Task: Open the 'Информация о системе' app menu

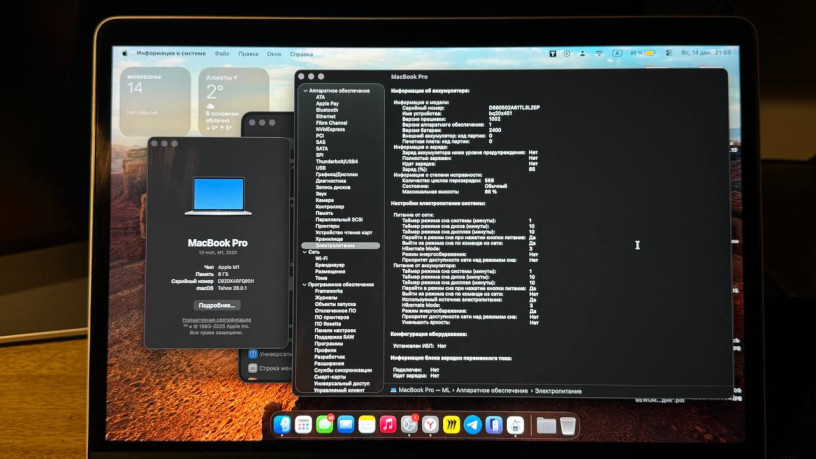Action: click(x=171, y=53)
